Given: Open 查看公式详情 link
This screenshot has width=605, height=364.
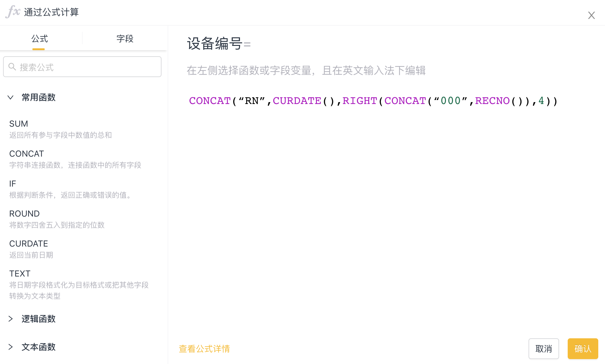Looking at the screenshot, I should point(204,349).
